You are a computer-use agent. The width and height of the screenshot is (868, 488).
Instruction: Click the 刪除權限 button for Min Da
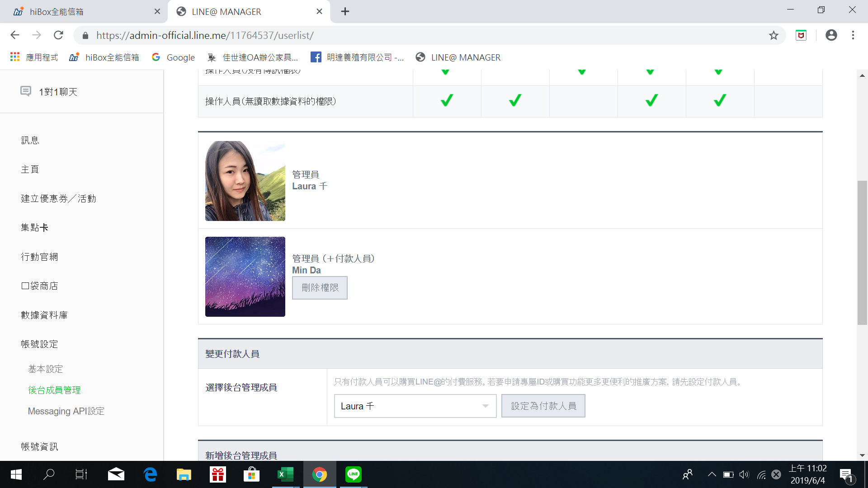pos(320,287)
